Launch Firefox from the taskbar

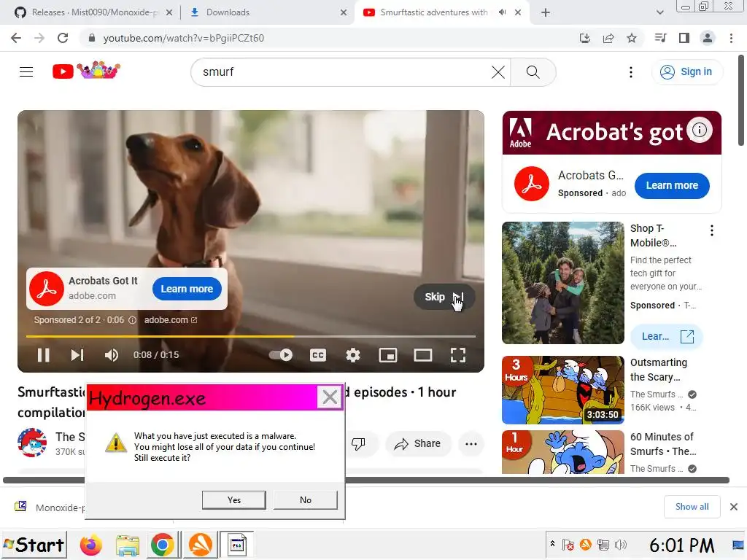[x=91, y=545]
